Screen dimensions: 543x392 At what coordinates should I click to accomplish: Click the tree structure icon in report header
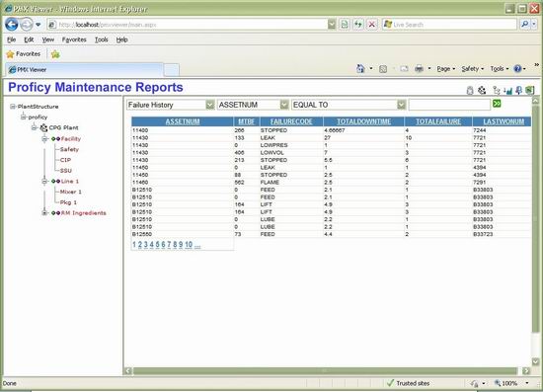coord(497,91)
